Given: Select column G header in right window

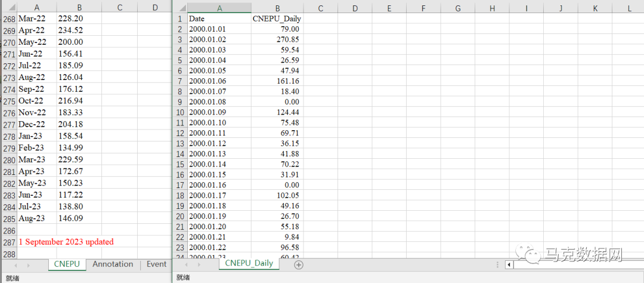Looking at the screenshot, I should pos(458,8).
